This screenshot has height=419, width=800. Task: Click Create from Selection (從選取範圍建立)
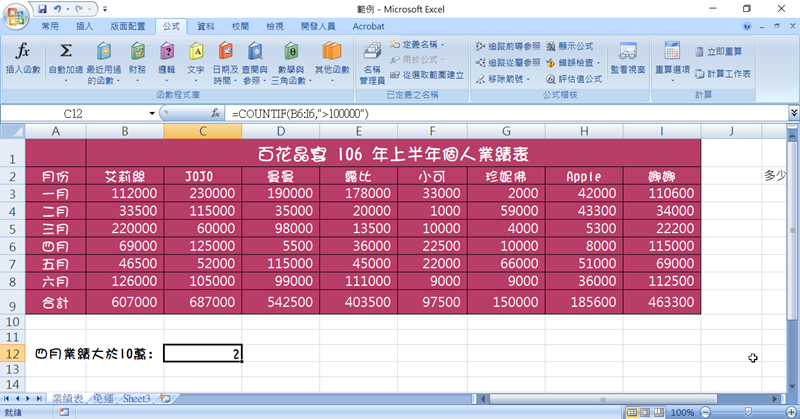coord(427,75)
